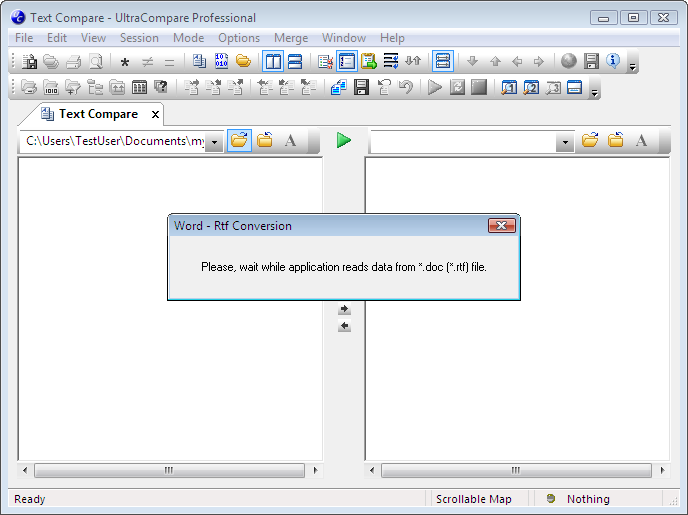Click the gray stop square in toolbar
This screenshot has width=688, height=515.
click(x=479, y=87)
